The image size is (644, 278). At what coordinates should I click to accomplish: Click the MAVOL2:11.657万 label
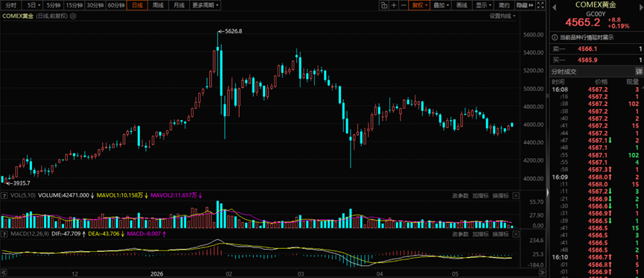click(x=173, y=195)
